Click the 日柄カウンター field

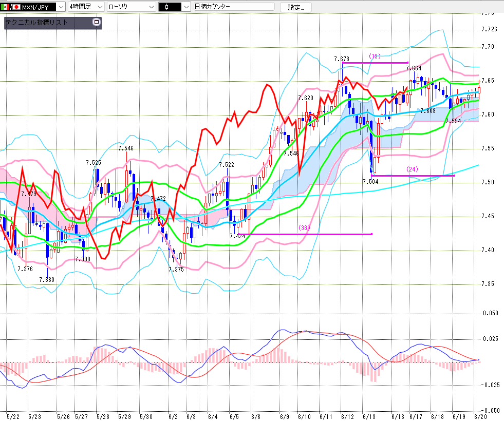pyautogui.click(x=234, y=7)
